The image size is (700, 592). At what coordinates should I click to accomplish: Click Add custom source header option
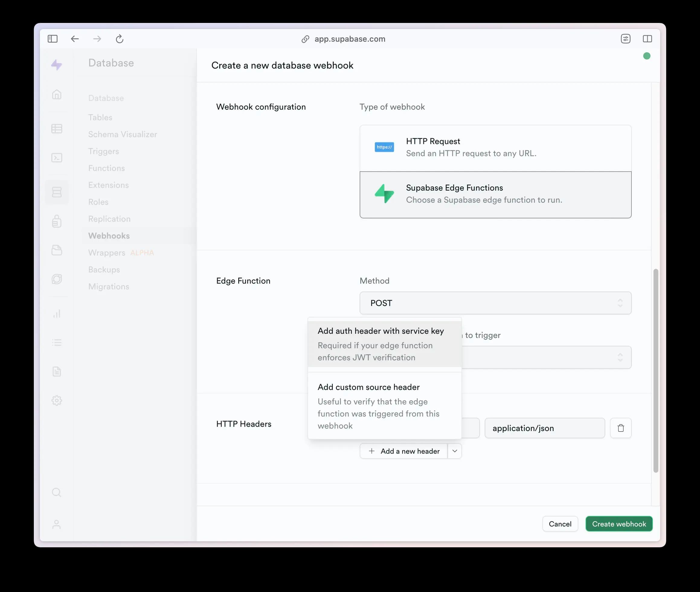368,387
